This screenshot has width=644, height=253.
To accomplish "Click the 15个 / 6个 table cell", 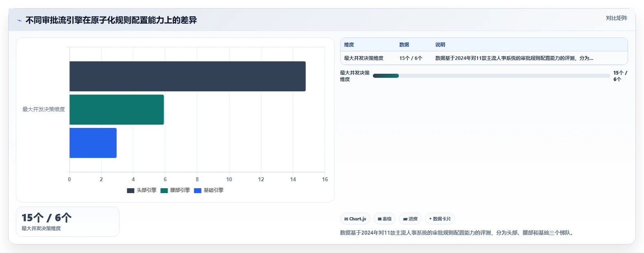I will [x=411, y=58].
